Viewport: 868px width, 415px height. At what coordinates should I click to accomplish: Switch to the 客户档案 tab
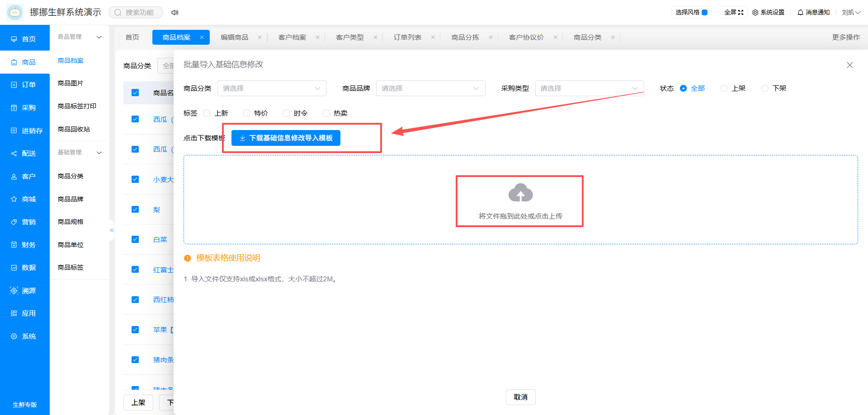pyautogui.click(x=292, y=37)
